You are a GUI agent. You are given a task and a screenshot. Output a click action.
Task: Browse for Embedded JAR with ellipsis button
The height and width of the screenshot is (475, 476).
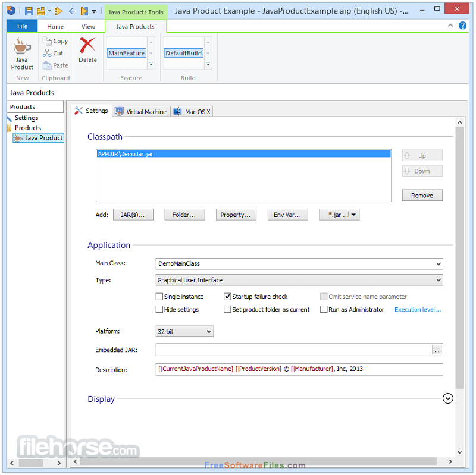pyautogui.click(x=437, y=350)
